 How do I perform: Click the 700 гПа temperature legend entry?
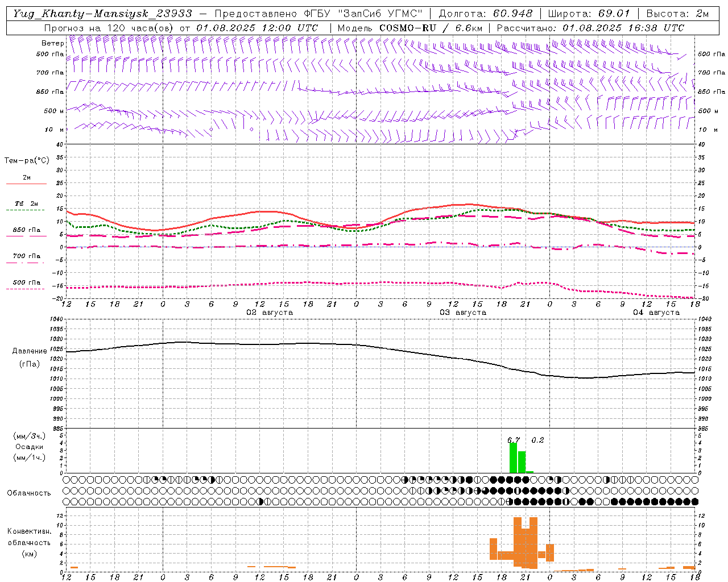click(x=26, y=256)
